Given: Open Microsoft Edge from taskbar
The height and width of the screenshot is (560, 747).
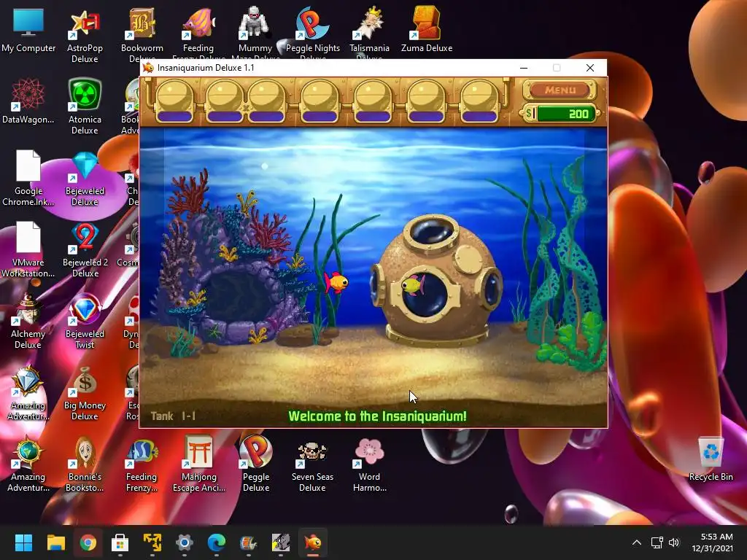Looking at the screenshot, I should [217, 542].
